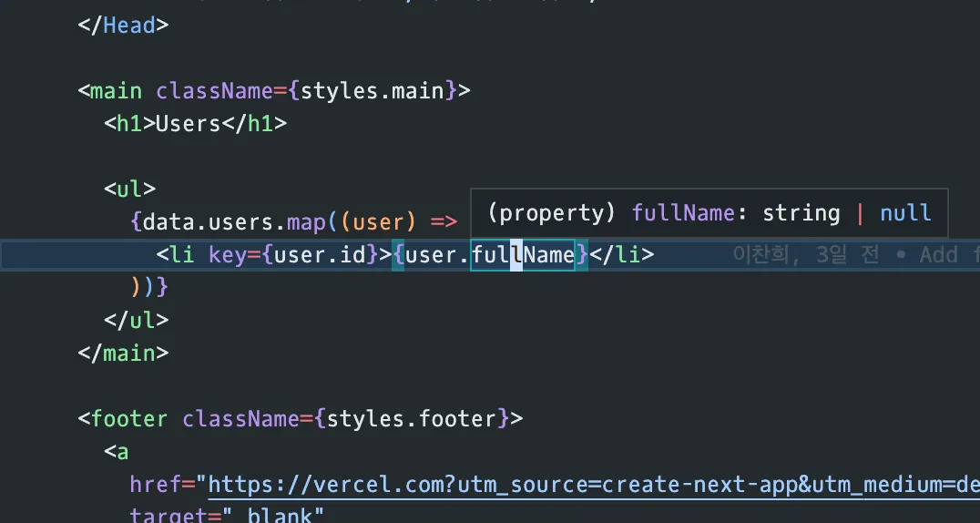Click the closing main tag

123,353
